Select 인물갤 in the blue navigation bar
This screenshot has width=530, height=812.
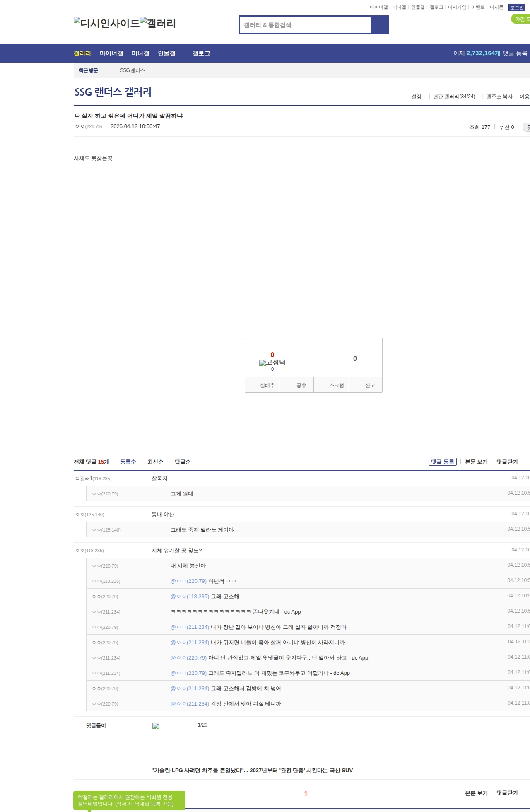click(166, 53)
